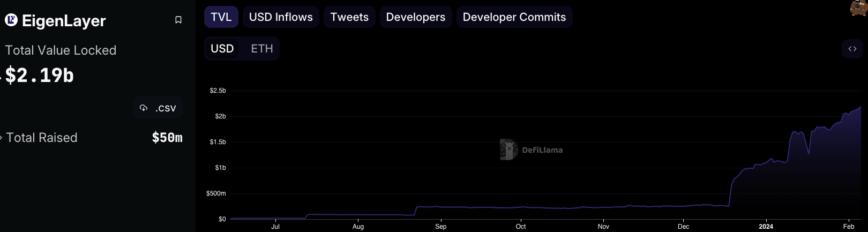Switch chart denomination to ETH
Screen dimensions: 868x232
pos(262,49)
